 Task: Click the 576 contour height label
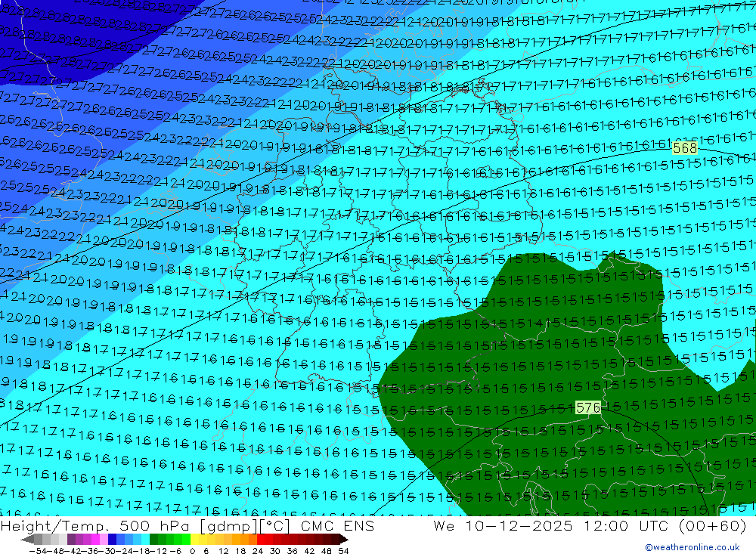(x=588, y=408)
